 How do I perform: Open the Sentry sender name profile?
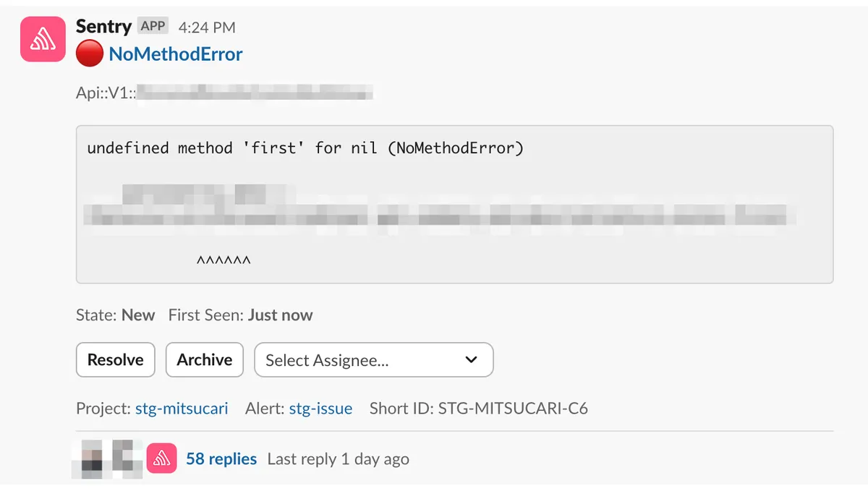click(103, 27)
